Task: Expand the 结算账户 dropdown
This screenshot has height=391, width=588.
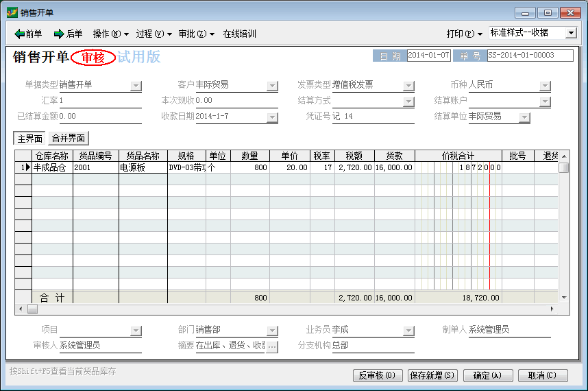Action: [x=546, y=102]
